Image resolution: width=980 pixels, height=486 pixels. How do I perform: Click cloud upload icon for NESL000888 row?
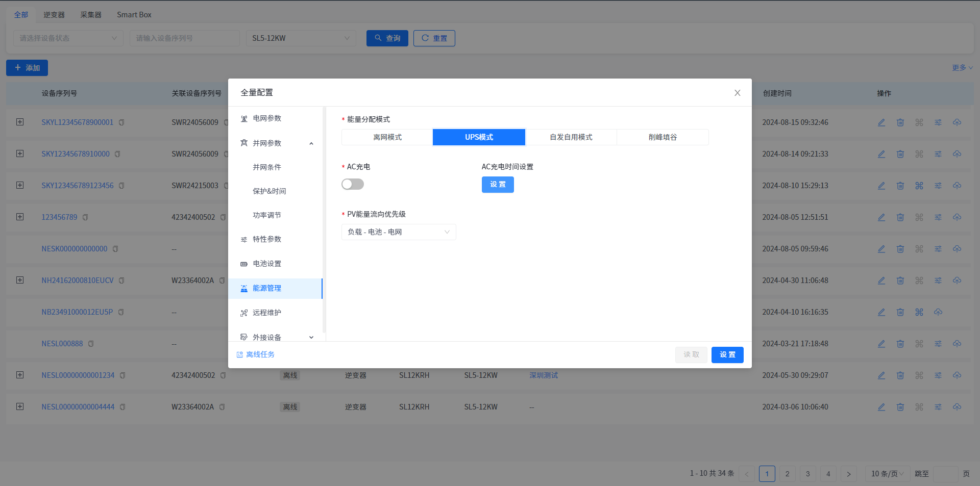957,344
